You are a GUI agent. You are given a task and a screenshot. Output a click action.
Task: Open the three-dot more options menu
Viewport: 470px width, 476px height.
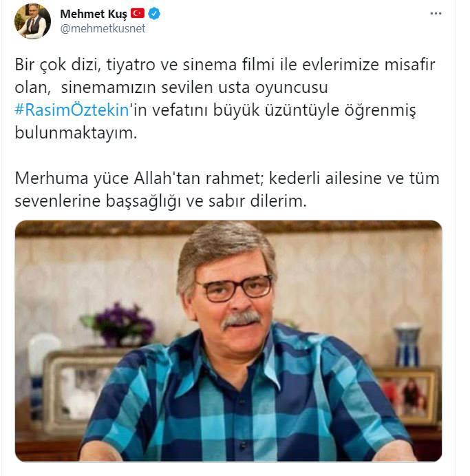coord(436,13)
